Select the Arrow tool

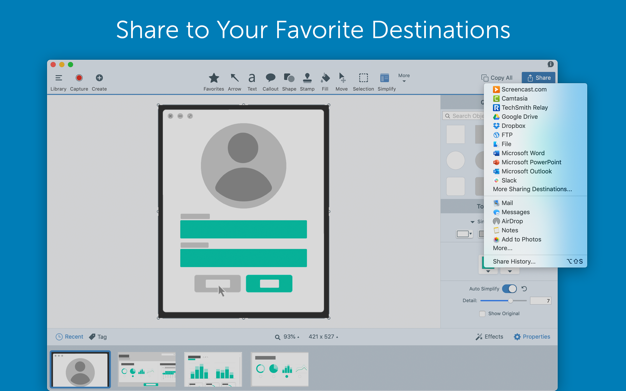[x=234, y=81]
